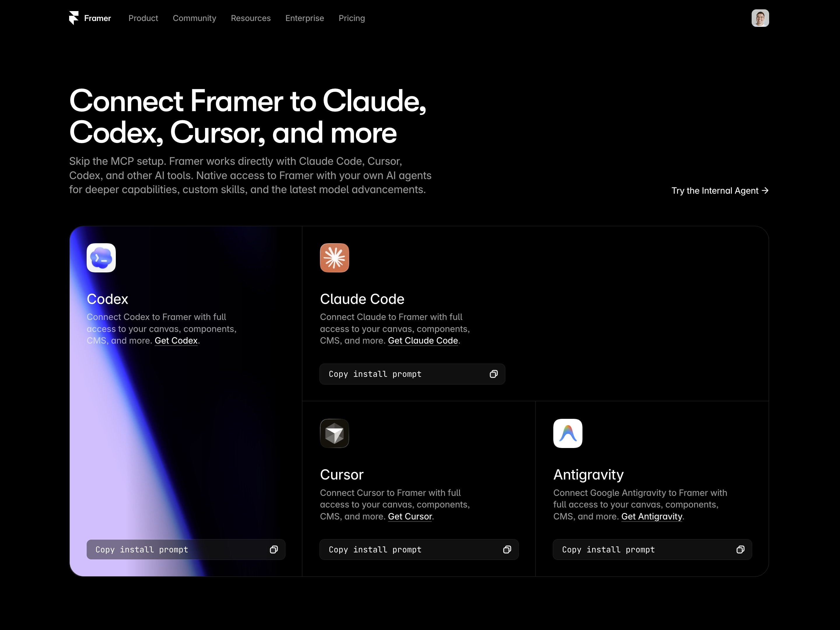This screenshot has width=840, height=630.
Task: Click the Claude Code starburst icon
Action: (334, 258)
